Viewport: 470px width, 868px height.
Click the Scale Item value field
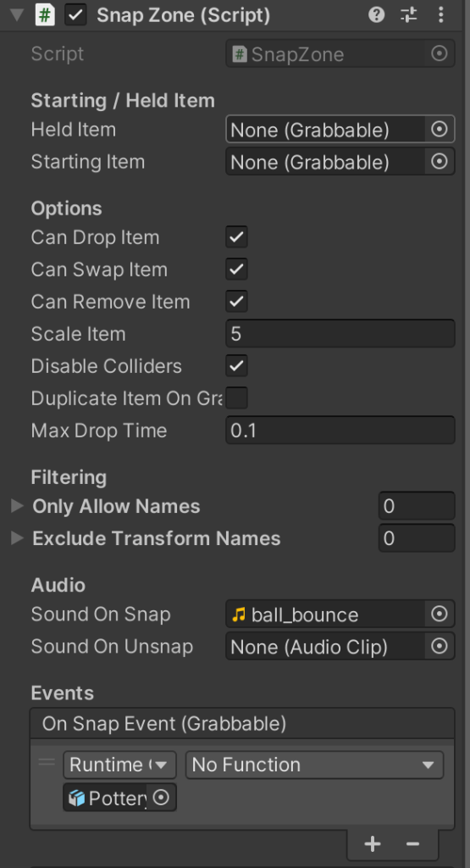tap(340, 334)
